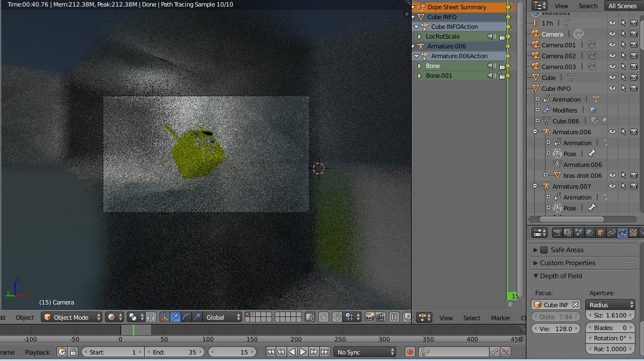Expand the Bone.001 channel triangle
Screen dimensions: 644x361
point(420,76)
